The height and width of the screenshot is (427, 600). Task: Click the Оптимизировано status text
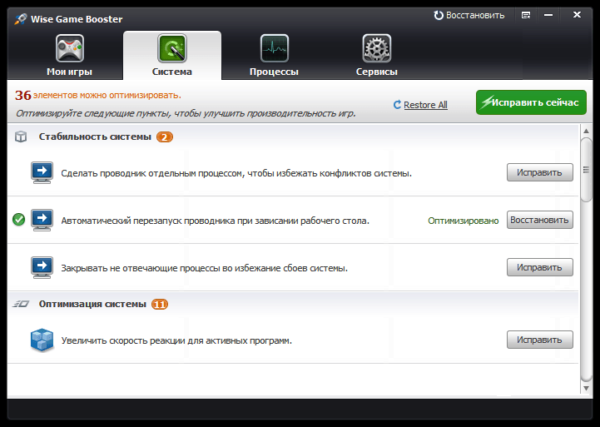click(463, 221)
